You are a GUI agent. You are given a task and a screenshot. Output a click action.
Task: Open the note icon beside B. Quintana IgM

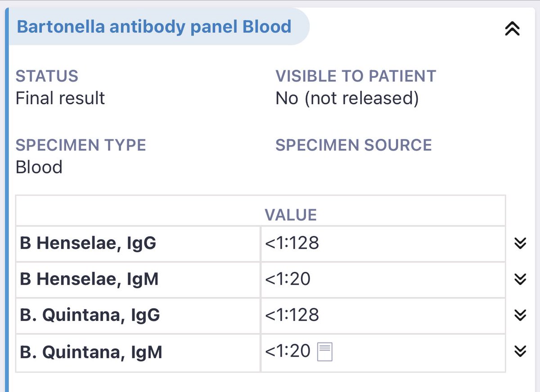325,352
